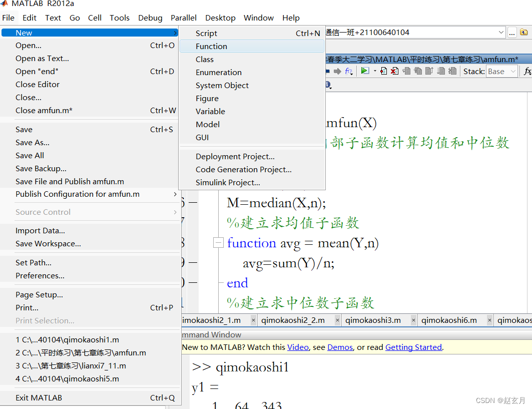Close the qimokaoshi2_2.m tab
The height and width of the screenshot is (409, 532).
pos(337,320)
